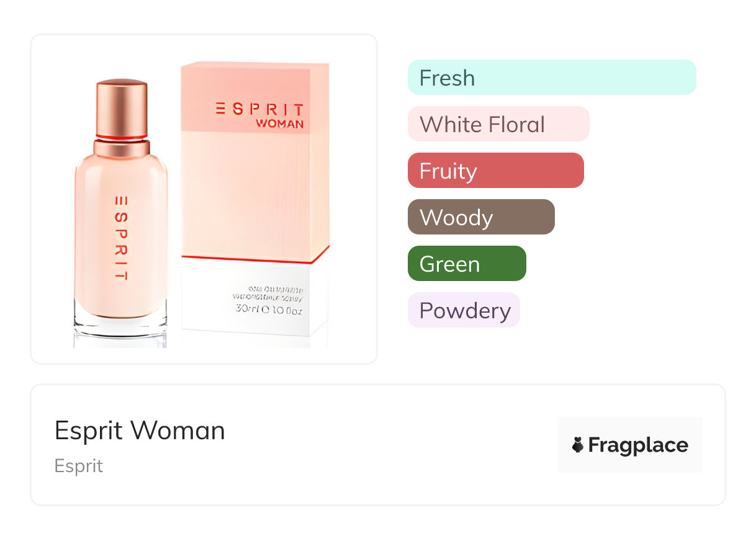Open the Esprit Woman title
Image resolution: width=756 pixels, height=536 pixels.
pyautogui.click(x=140, y=431)
